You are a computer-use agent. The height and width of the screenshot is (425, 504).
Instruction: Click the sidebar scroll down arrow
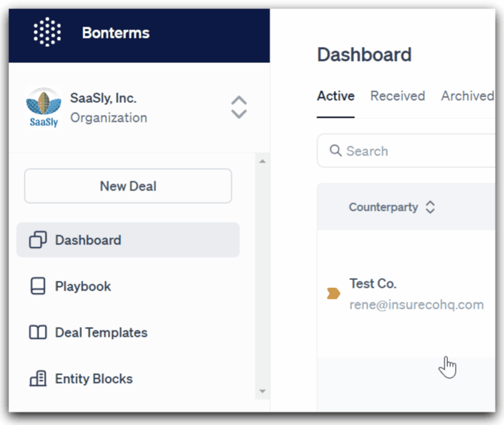(262, 391)
